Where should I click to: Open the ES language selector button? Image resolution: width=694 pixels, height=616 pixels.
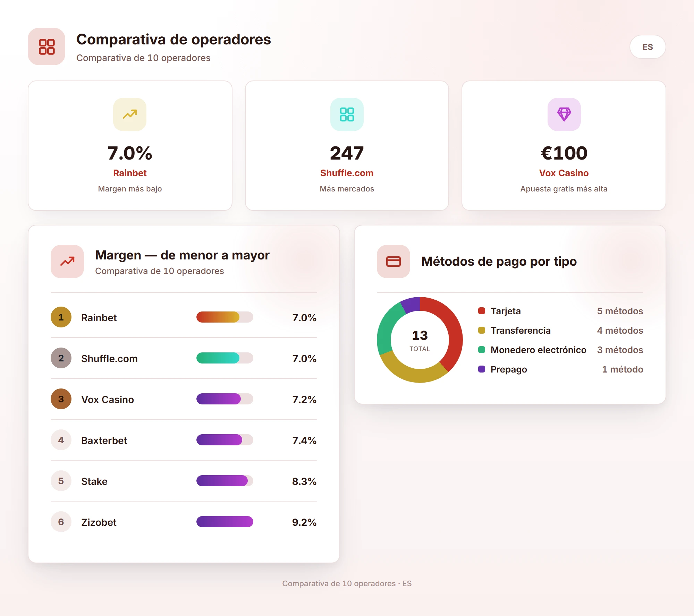click(x=648, y=47)
